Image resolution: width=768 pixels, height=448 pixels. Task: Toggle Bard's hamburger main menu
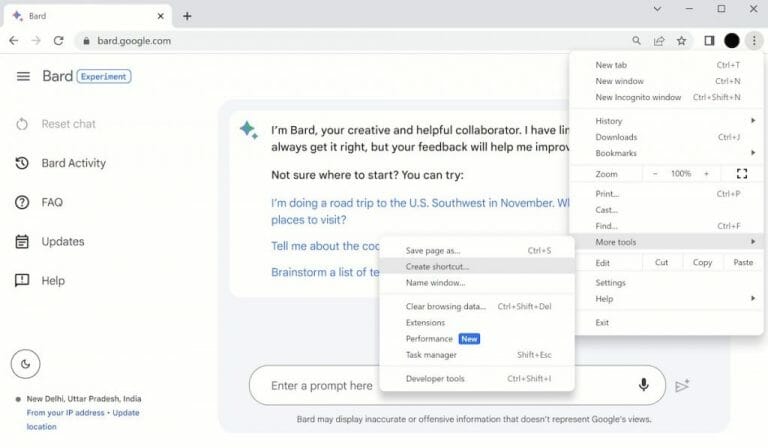pyautogui.click(x=23, y=76)
